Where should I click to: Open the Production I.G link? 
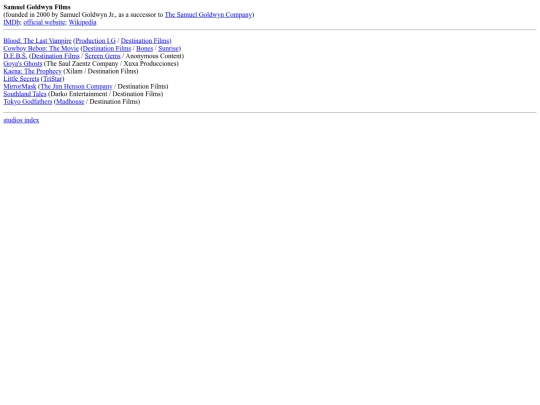click(95, 41)
